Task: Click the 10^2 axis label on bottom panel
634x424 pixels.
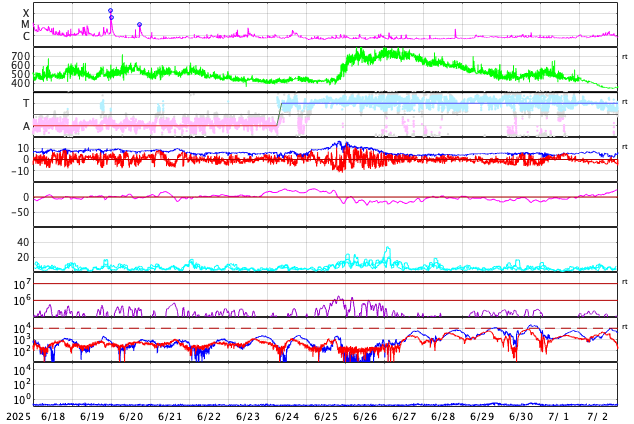Action: pyautogui.click(x=22, y=384)
